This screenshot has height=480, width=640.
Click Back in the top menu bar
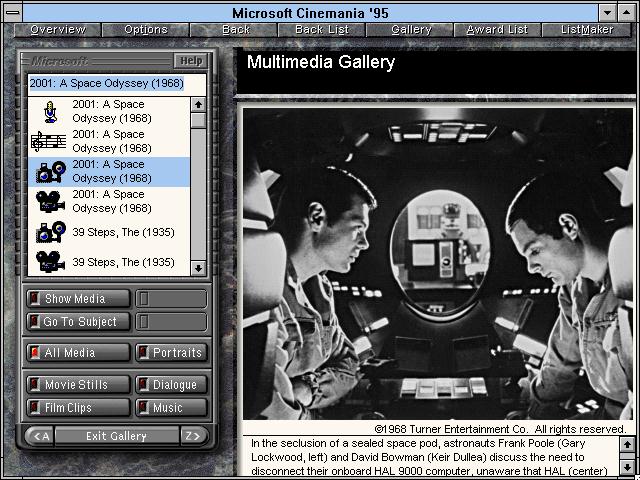point(234,30)
